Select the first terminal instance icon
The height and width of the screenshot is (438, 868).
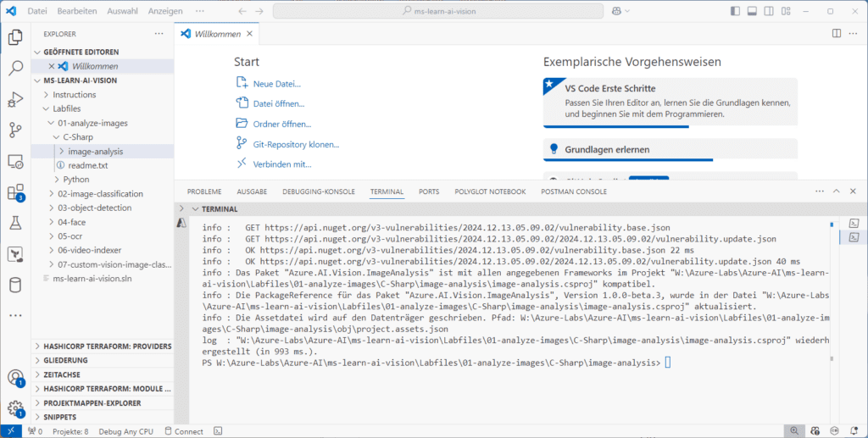point(854,223)
